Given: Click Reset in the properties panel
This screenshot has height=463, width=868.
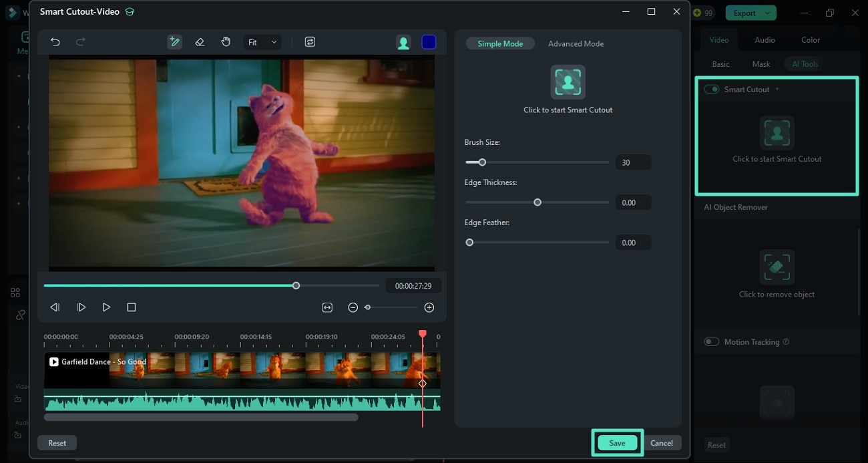Looking at the screenshot, I should coord(716,445).
